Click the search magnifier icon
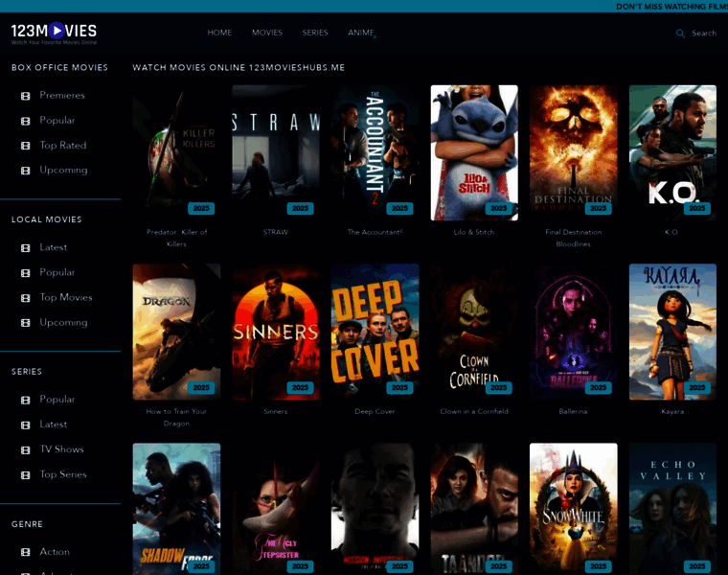Image resolution: width=728 pixels, height=575 pixels. click(x=680, y=34)
